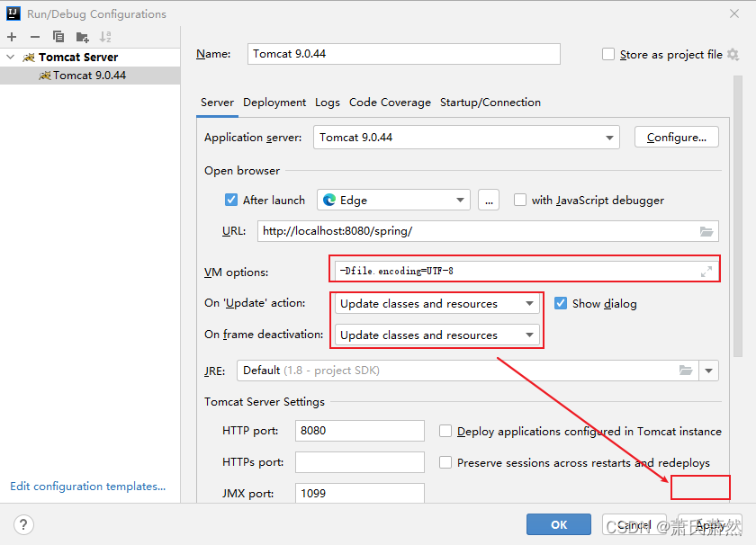Image resolution: width=756 pixels, height=545 pixels.
Task: Open the help question mark button
Action: tap(23, 524)
